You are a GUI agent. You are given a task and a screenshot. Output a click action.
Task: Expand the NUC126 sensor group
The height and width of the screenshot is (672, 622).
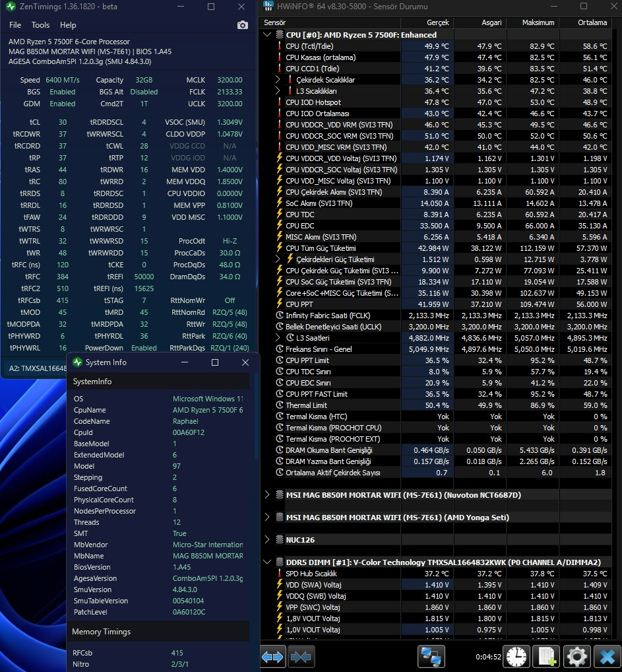pyautogui.click(x=267, y=539)
